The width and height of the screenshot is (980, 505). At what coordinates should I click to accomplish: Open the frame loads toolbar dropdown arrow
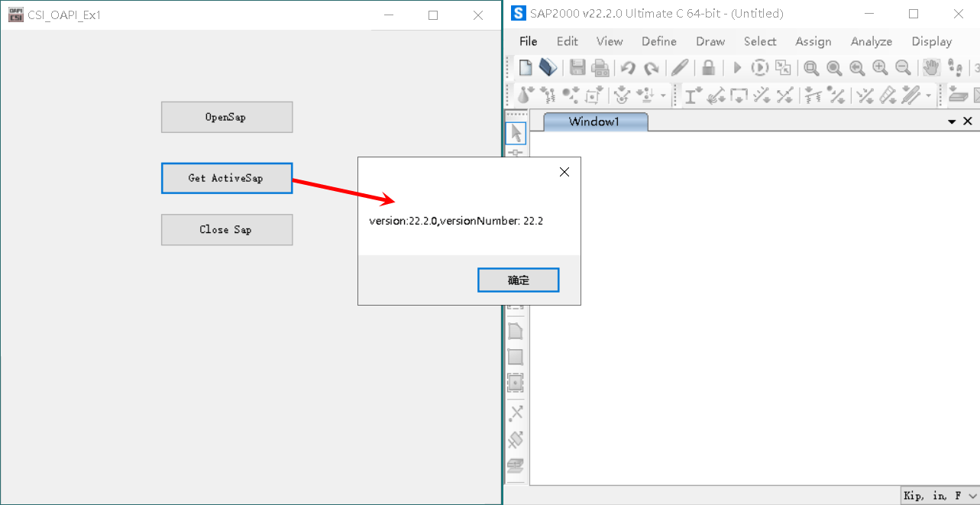929,96
